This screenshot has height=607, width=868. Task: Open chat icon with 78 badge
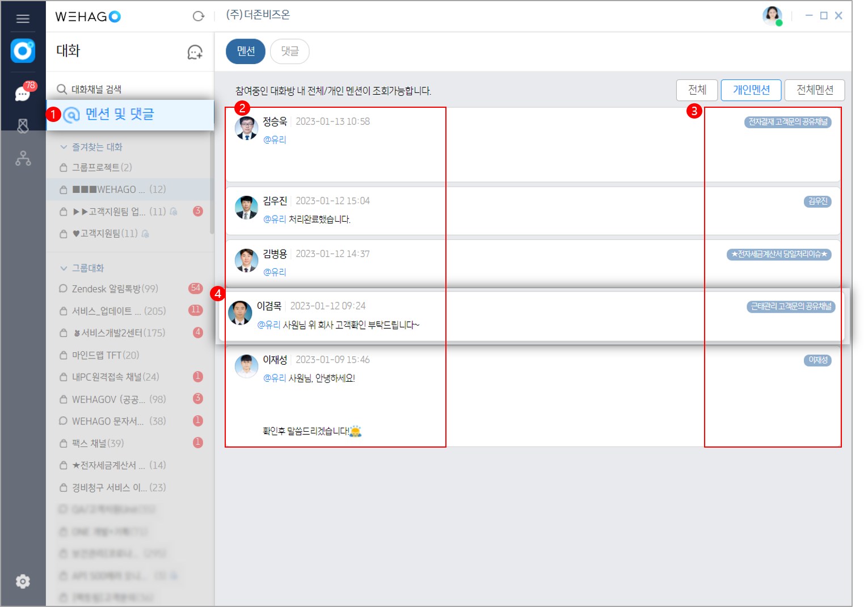click(23, 93)
